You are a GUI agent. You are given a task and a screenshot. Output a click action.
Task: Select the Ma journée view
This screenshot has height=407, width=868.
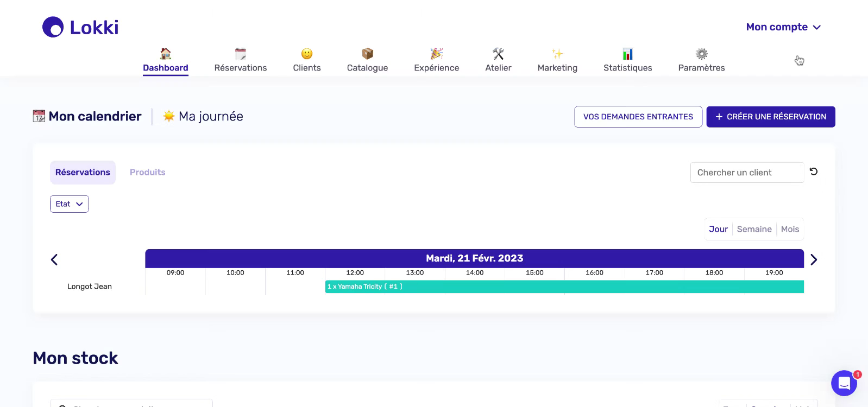[x=211, y=116]
